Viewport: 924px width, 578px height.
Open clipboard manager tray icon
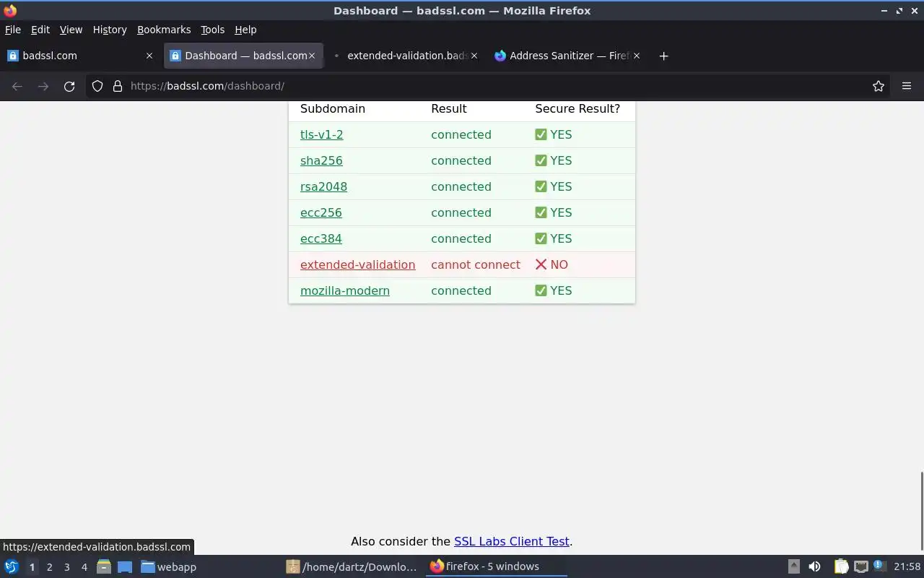click(x=841, y=566)
